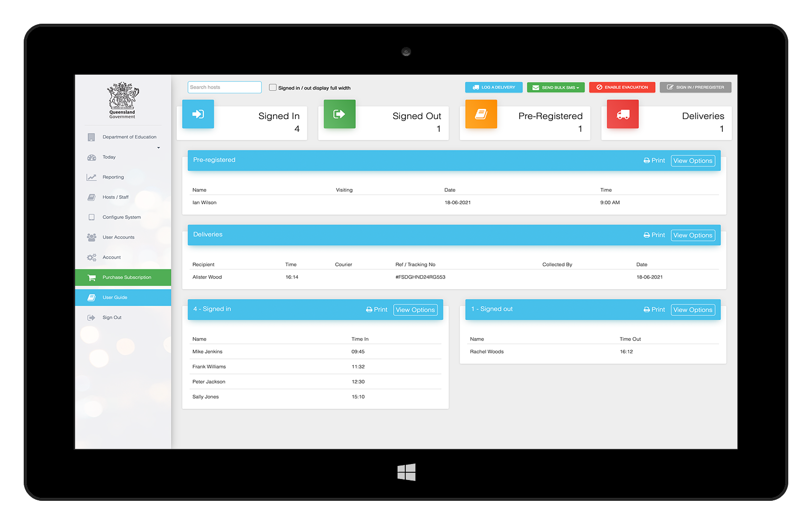This screenshot has width=812, height=526.
Task: Select the Reporting sidebar icon
Action: pos(92,177)
